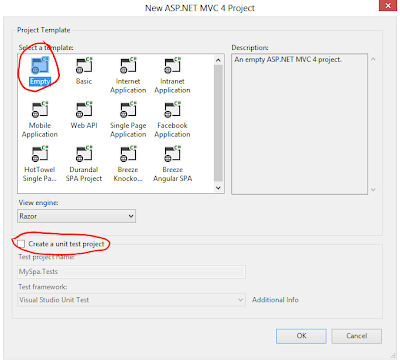Image resolution: width=400 pixels, height=363 pixels.
Task: Click the description box scroll down arrow
Action: 373,190
